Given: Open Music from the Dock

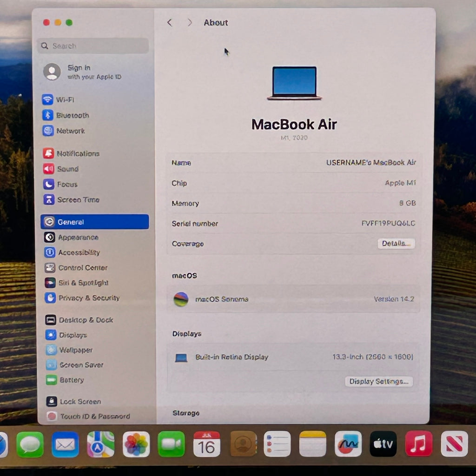Looking at the screenshot, I should (x=419, y=444).
